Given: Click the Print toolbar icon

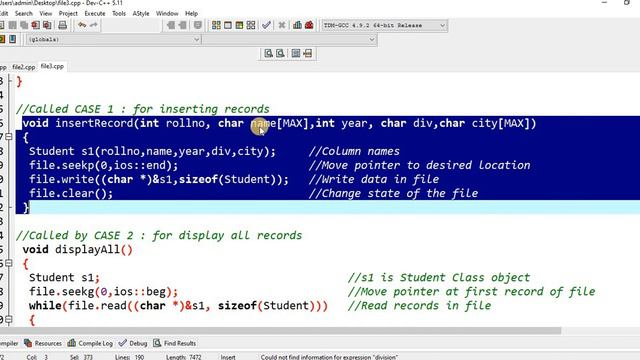Looking at the screenshot, I should point(62,25).
